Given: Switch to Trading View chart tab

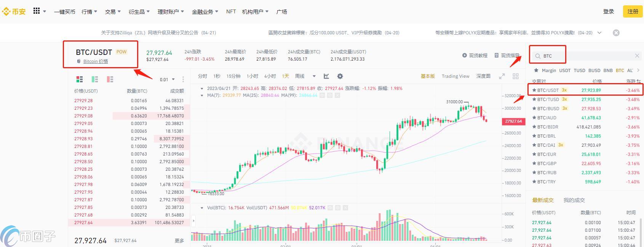Looking at the screenshot, I should pos(455,76).
